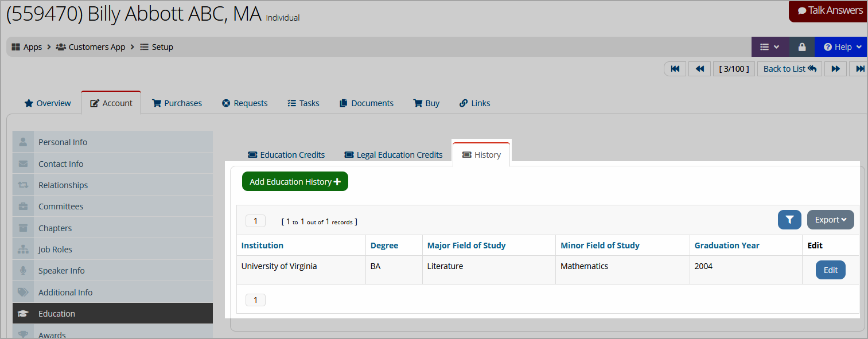This screenshot has width=868, height=339.
Task: Advance to next record fast-forward icon
Action: pos(836,69)
